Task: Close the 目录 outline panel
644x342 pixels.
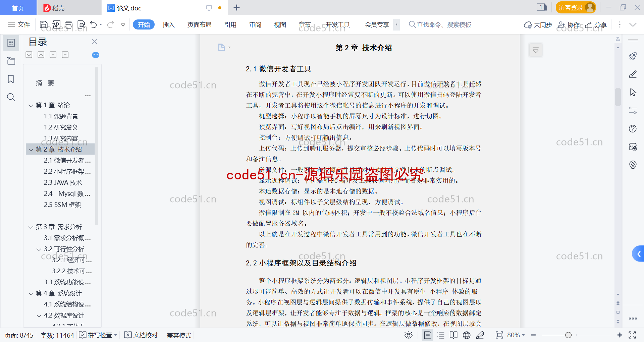Action: coord(94,42)
